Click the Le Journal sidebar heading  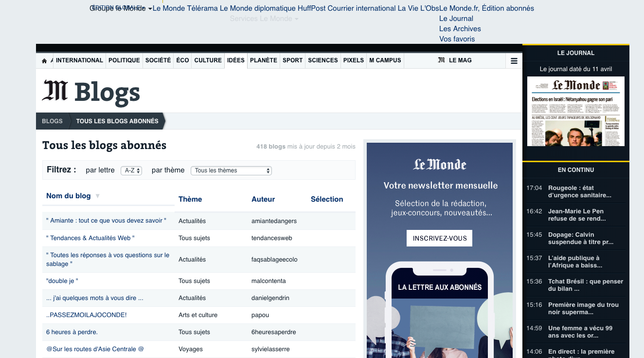(576, 53)
